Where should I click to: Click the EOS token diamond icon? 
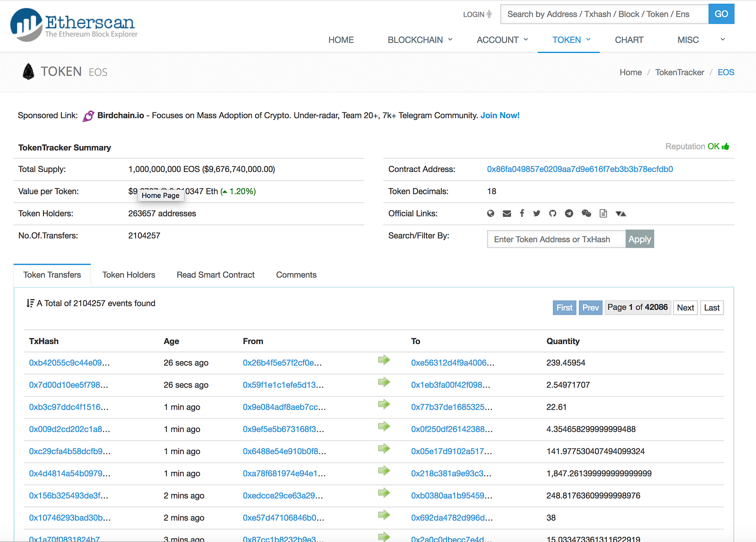(28, 72)
